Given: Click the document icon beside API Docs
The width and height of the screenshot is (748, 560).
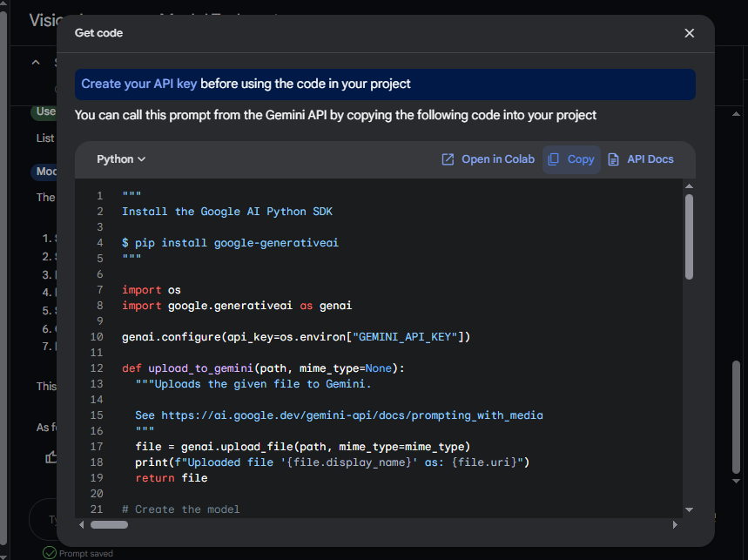Looking at the screenshot, I should point(614,159).
